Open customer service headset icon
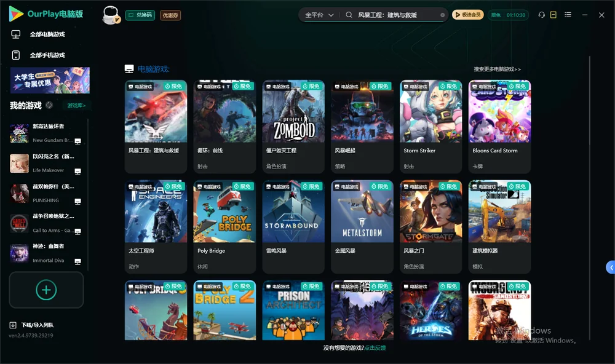The height and width of the screenshot is (364, 615). (542, 15)
